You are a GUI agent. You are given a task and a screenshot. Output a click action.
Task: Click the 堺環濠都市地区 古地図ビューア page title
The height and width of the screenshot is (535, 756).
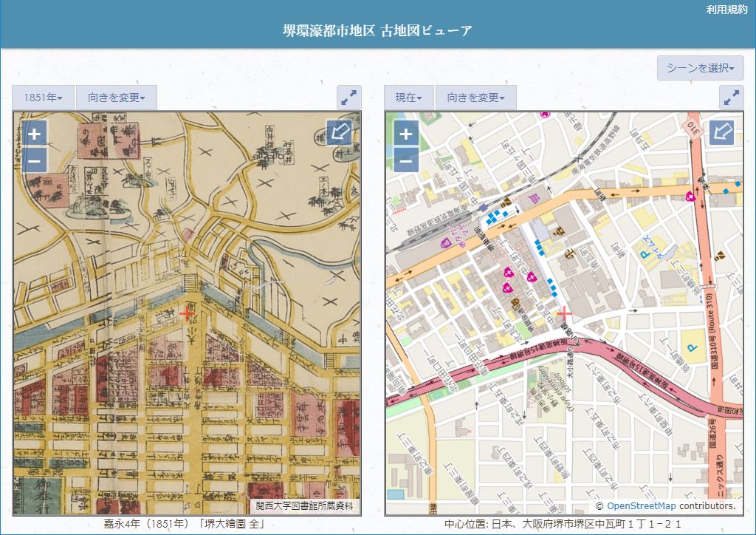tap(377, 31)
